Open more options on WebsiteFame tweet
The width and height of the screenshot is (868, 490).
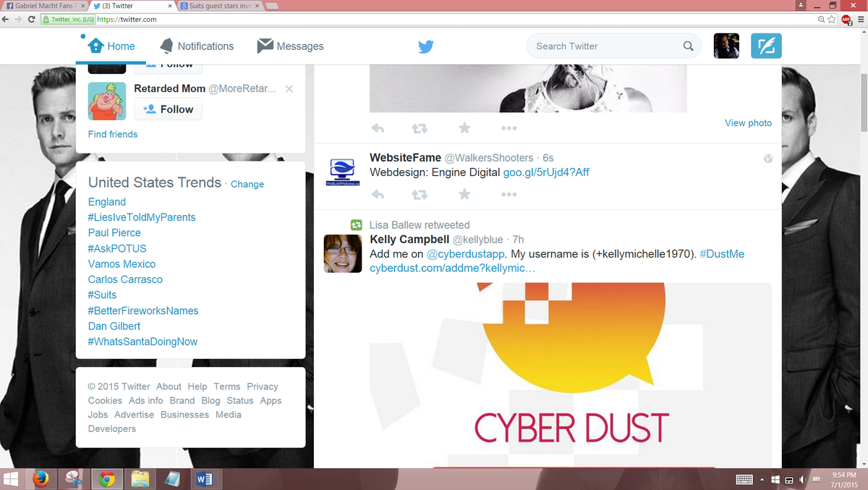click(x=509, y=195)
